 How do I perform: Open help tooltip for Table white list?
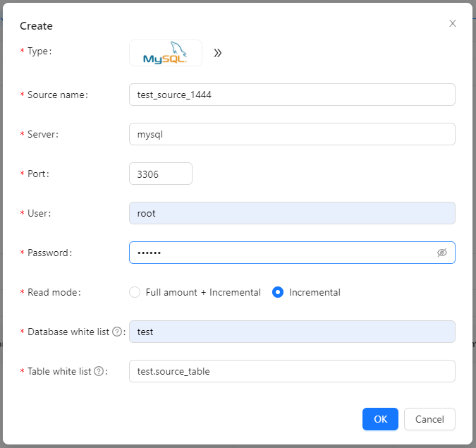coord(99,371)
